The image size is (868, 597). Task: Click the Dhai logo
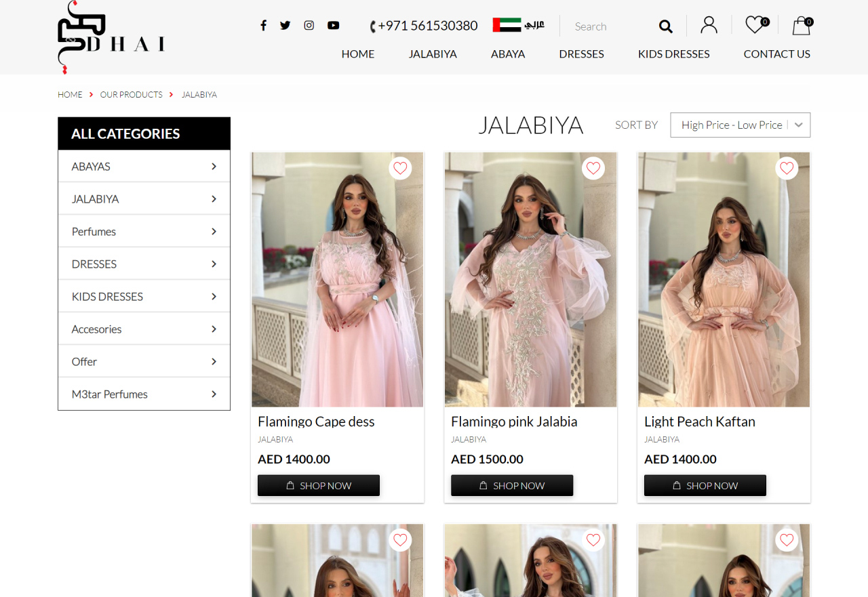point(111,37)
